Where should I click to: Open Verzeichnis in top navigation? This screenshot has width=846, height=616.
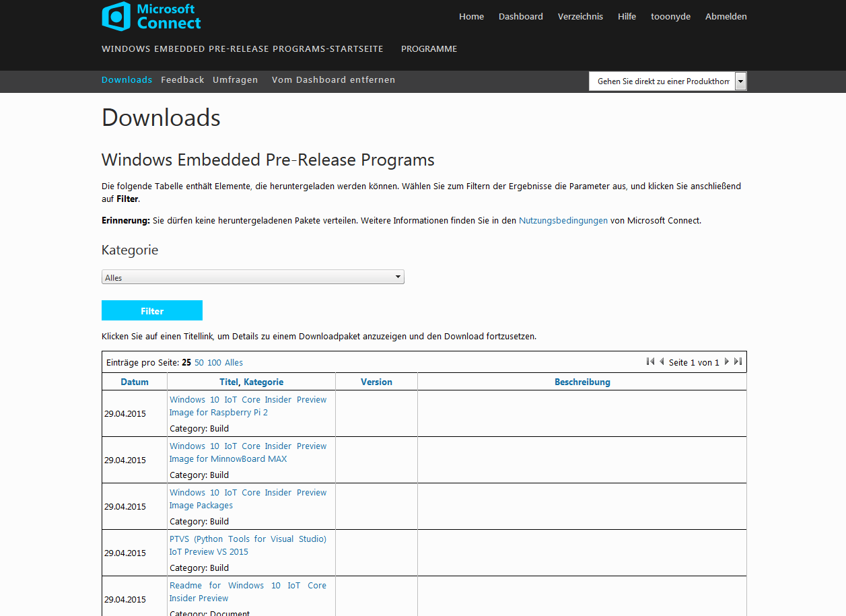[580, 16]
